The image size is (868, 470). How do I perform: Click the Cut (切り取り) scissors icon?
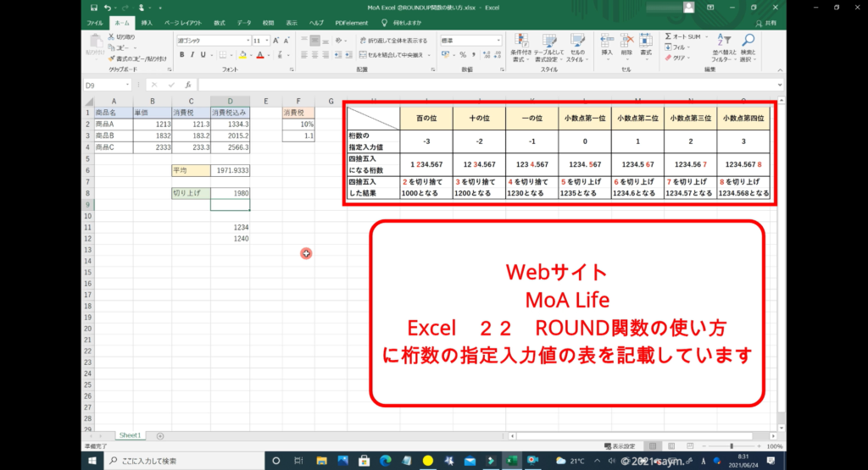[112, 37]
